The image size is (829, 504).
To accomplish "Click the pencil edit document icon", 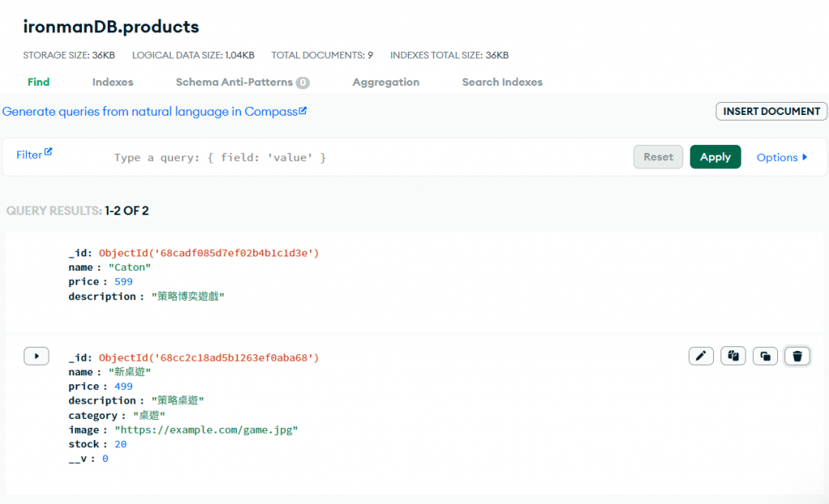I will (701, 356).
